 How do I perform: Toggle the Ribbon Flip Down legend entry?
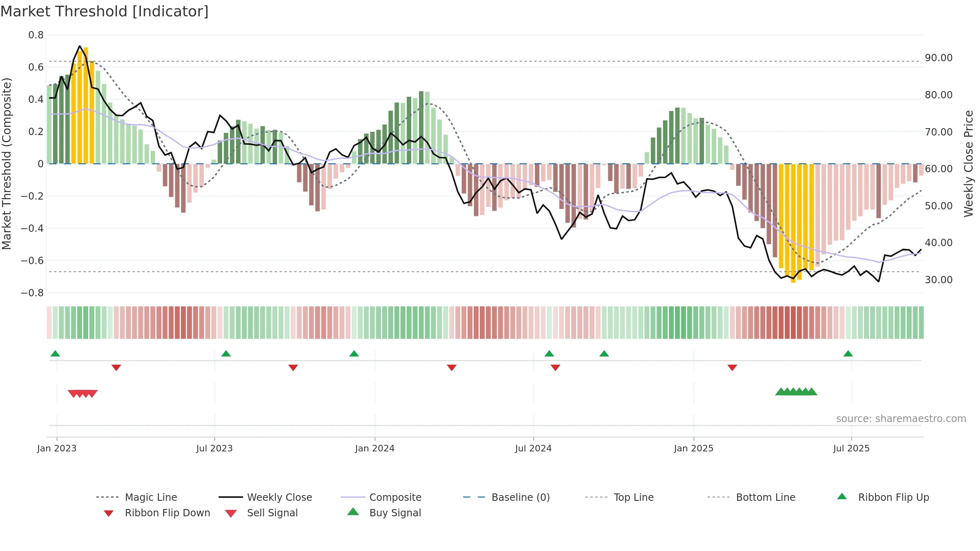click(157, 513)
